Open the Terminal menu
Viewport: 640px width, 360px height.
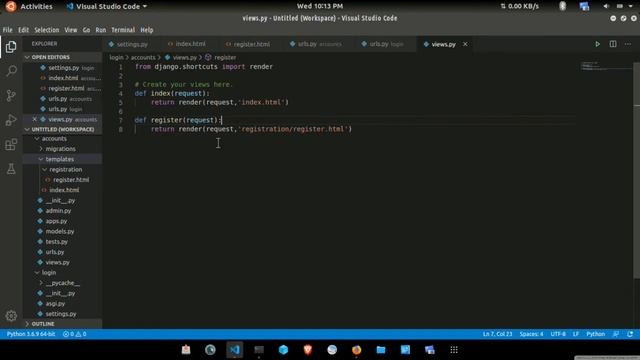(x=123, y=30)
